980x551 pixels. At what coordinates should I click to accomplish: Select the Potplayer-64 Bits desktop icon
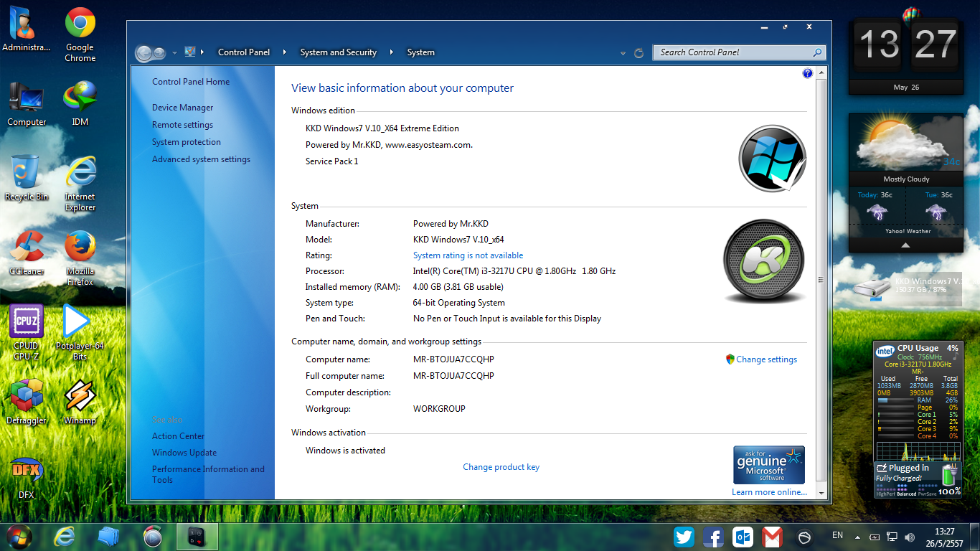tap(80, 332)
